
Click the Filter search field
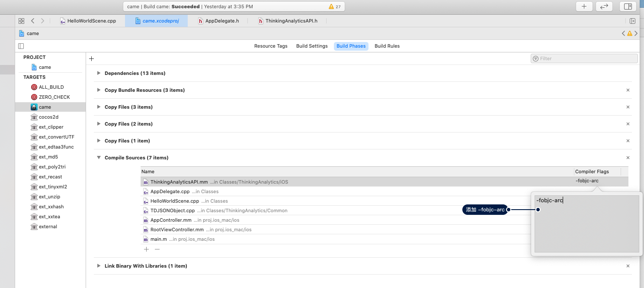(x=584, y=58)
